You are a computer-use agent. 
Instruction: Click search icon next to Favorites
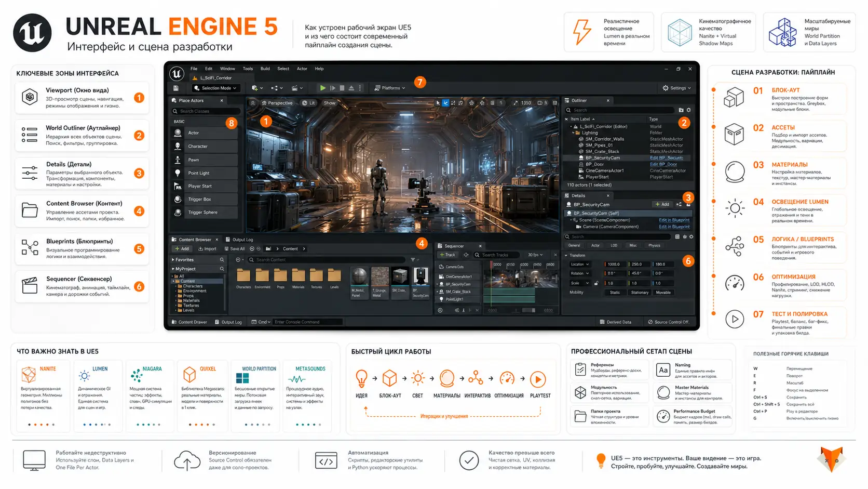[222, 260]
